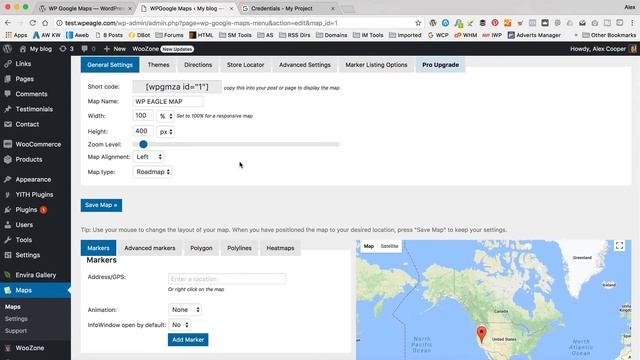Click the Width value field
The image size is (640, 360).
pos(143,116)
